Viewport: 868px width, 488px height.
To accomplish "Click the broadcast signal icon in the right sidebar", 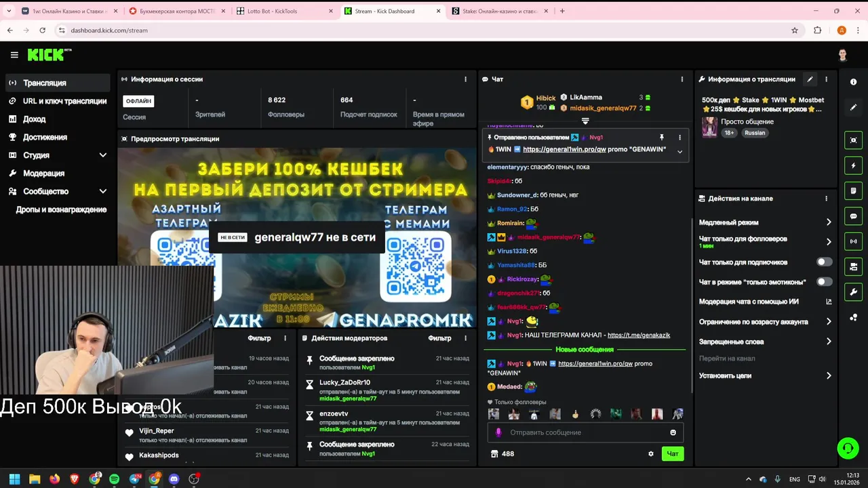I will tap(853, 241).
